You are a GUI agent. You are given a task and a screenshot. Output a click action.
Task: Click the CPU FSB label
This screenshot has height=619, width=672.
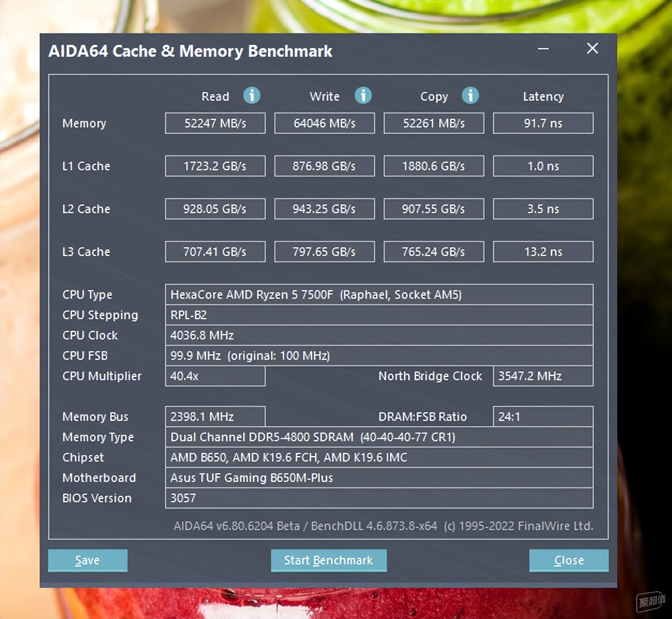pos(85,356)
